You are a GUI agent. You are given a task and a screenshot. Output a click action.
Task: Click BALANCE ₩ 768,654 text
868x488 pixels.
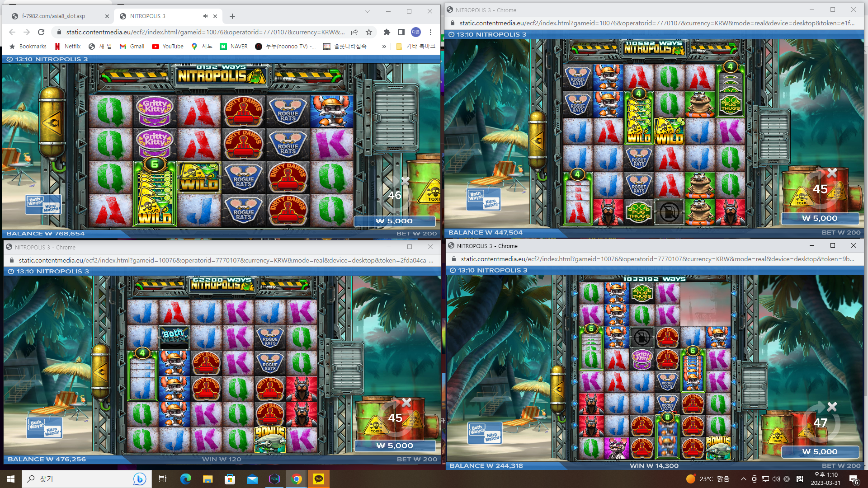45,234
